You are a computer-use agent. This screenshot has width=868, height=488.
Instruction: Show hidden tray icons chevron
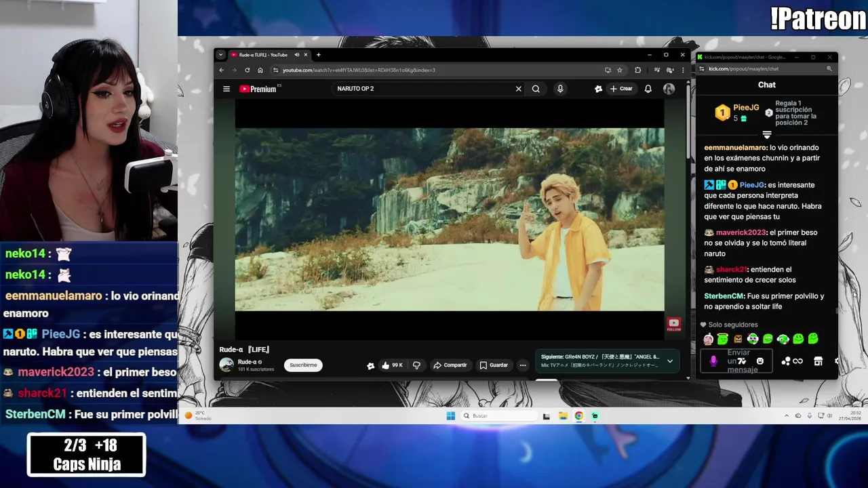pyautogui.click(x=787, y=416)
